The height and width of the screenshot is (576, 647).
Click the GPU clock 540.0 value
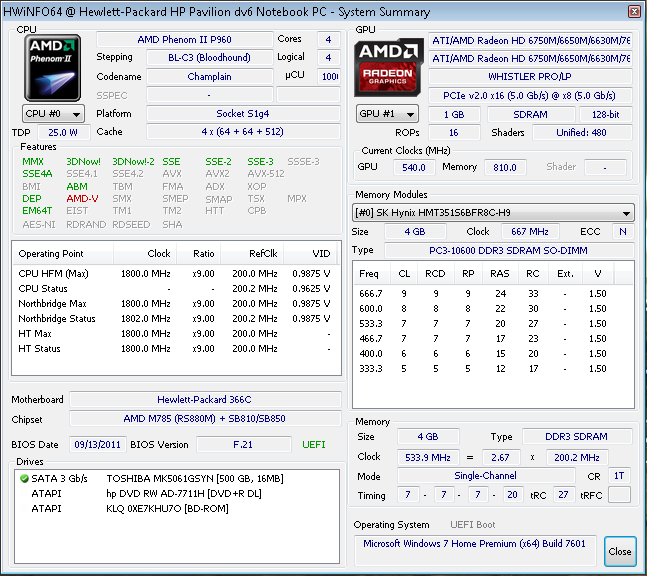pyautogui.click(x=413, y=167)
